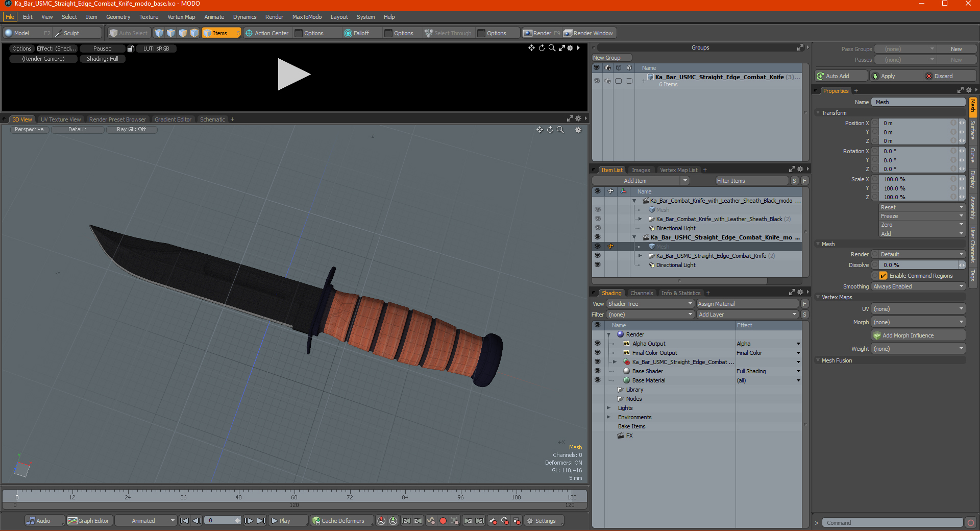980x531 pixels.
Task: Open the Shader Tree view dropdown
Action: [650, 304]
